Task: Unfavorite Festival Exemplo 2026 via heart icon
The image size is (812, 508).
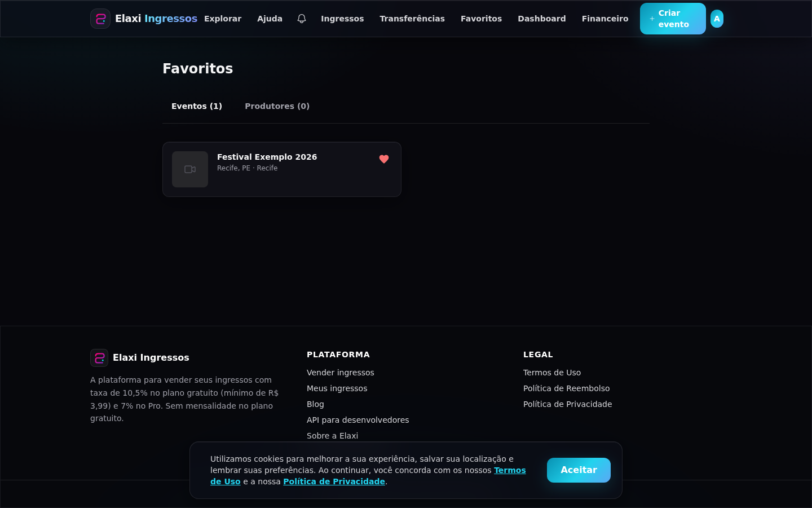Action: [384, 159]
